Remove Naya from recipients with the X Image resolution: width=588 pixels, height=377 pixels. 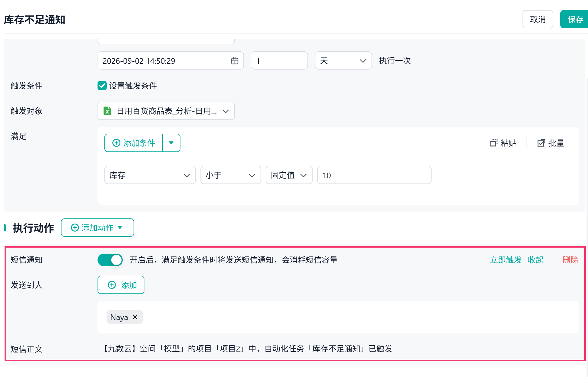pos(135,317)
